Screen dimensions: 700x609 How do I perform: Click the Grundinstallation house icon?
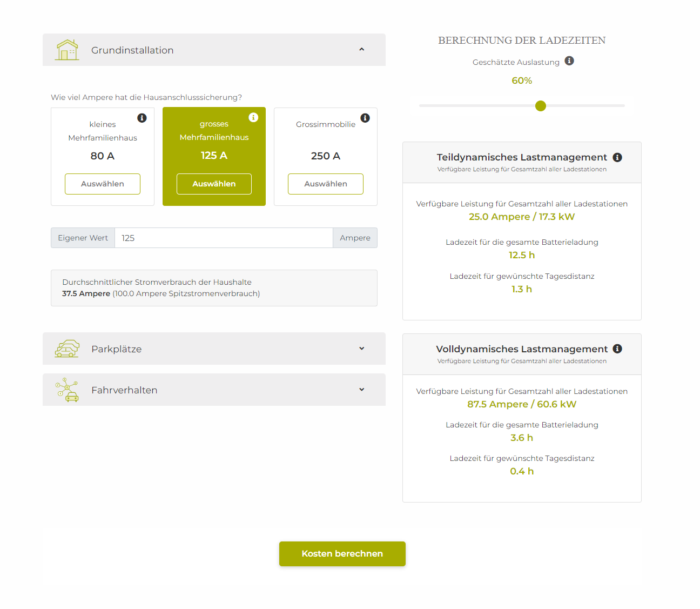(66, 50)
